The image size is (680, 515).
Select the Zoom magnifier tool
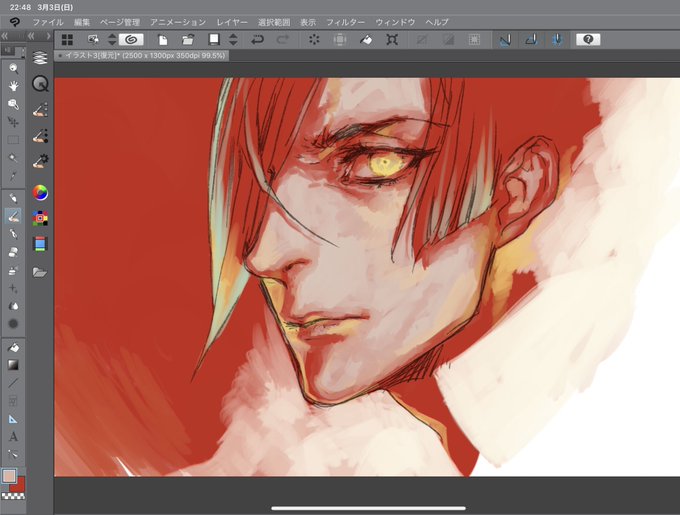pyautogui.click(x=13, y=68)
